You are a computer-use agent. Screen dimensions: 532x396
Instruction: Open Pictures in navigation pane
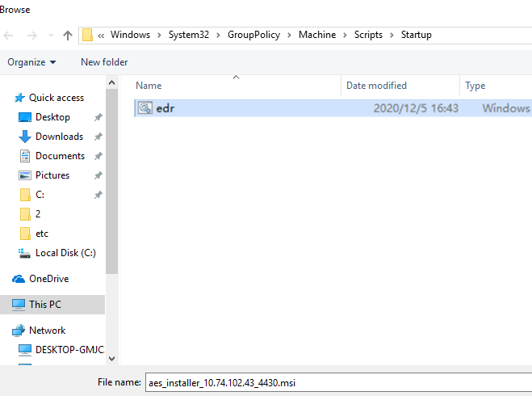tap(52, 175)
